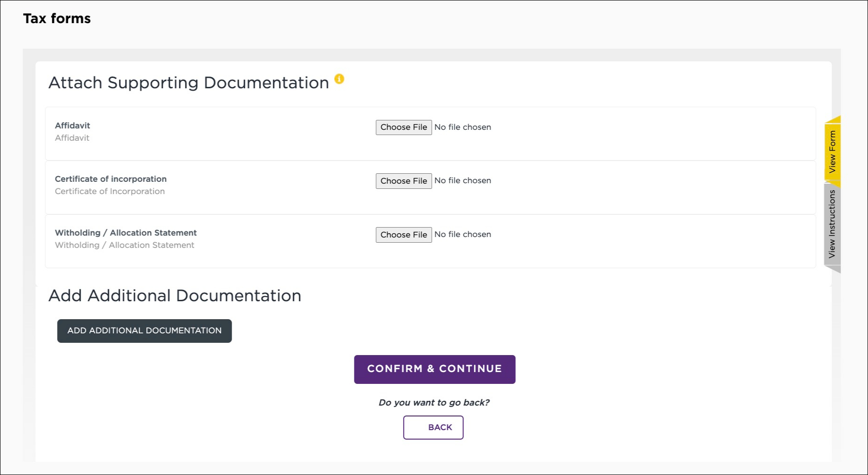This screenshot has height=475, width=868.
Task: Choose a file for the Affidavit row
Action: [x=403, y=127]
